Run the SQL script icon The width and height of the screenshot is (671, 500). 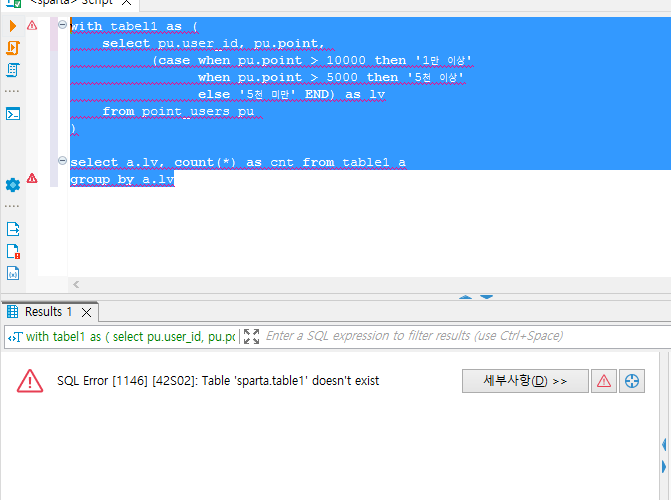12,48
